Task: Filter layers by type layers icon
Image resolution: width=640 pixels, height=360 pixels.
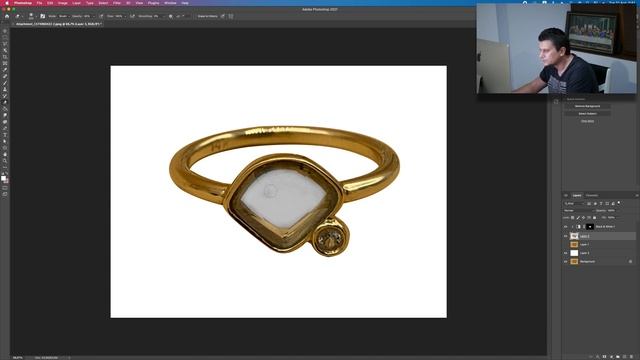Action: coord(601,203)
